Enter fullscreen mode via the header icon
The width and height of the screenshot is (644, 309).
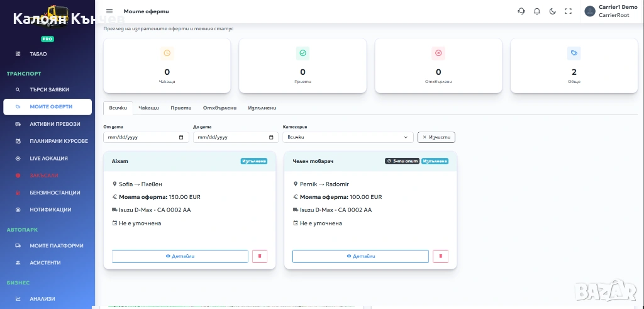click(568, 11)
